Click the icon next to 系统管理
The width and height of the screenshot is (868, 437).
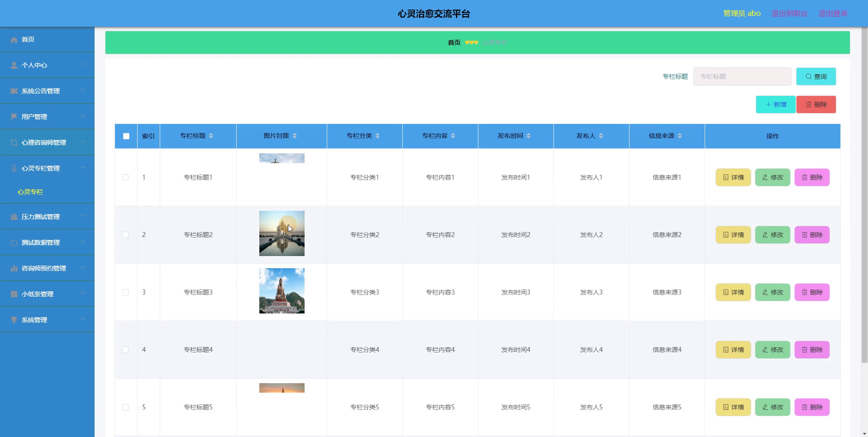(x=14, y=320)
